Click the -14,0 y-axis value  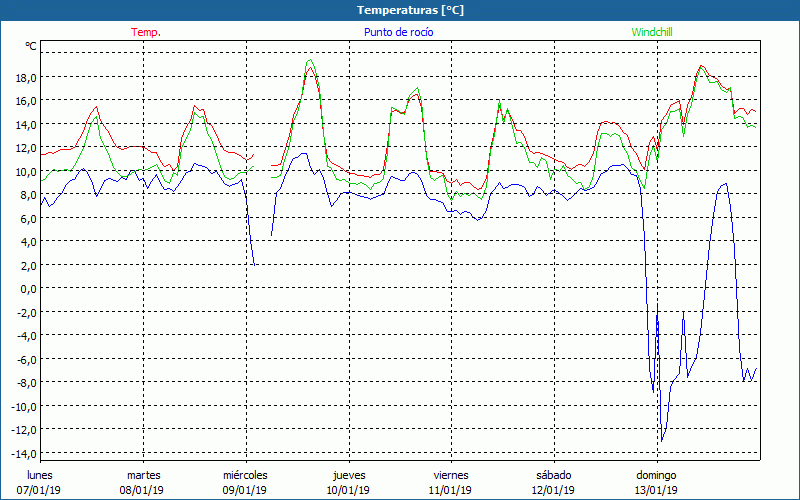[x=24, y=454]
